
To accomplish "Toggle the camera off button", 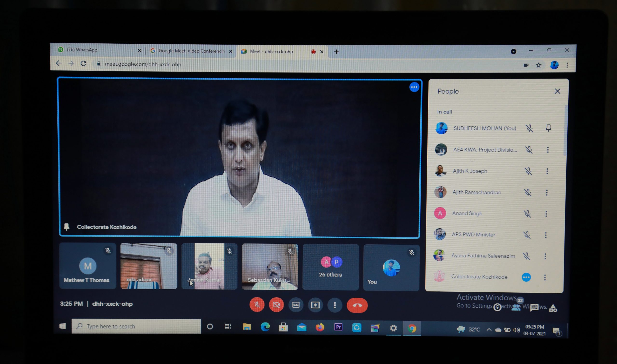I will (x=276, y=305).
